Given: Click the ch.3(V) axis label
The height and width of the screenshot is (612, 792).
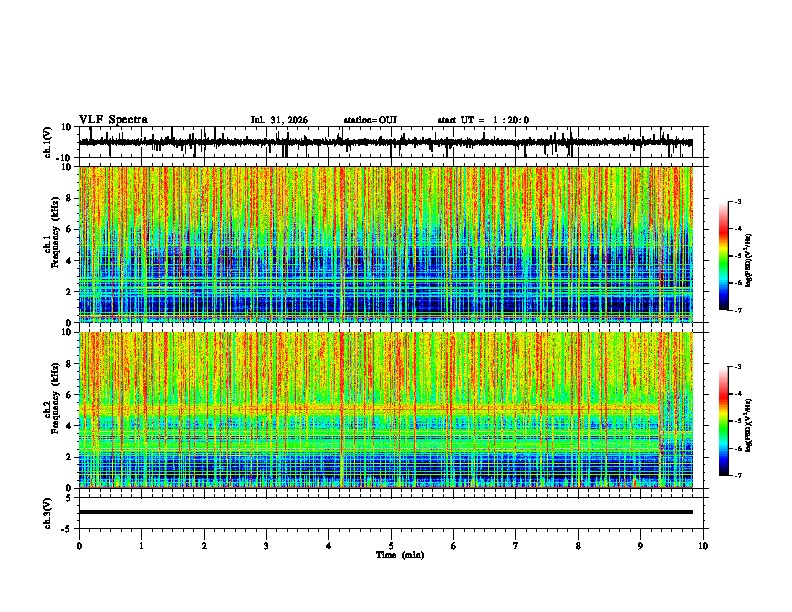Looking at the screenshot, I should [x=48, y=514].
